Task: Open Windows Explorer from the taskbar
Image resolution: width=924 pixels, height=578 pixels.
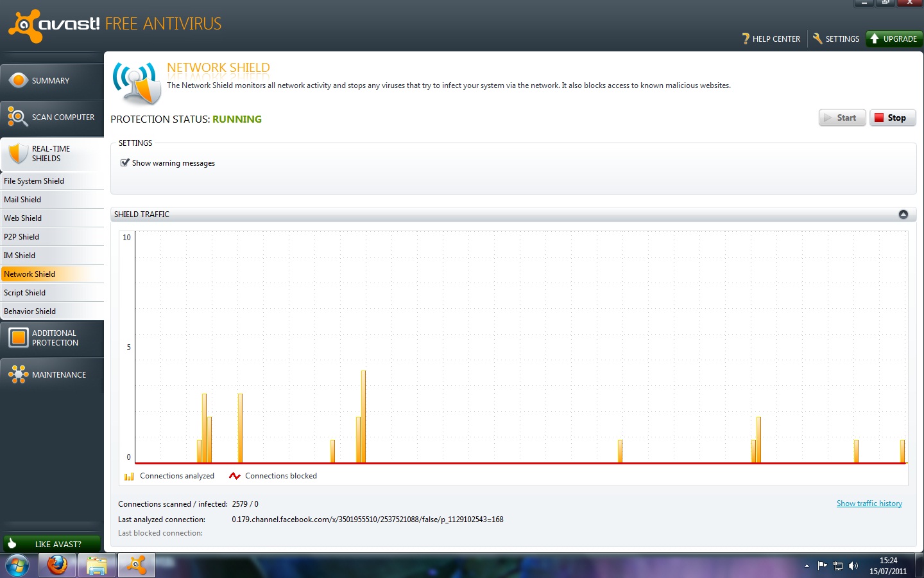Action: pos(97,566)
